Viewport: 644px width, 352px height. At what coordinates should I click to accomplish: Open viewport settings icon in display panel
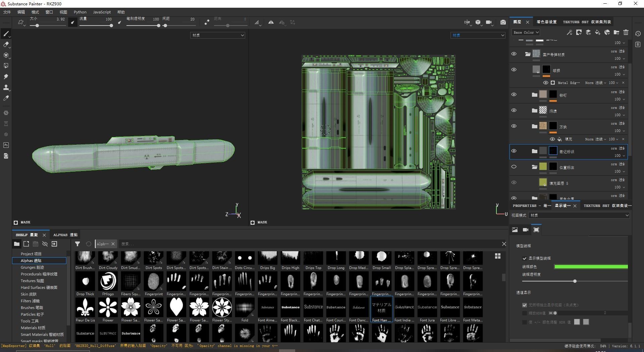(536, 230)
